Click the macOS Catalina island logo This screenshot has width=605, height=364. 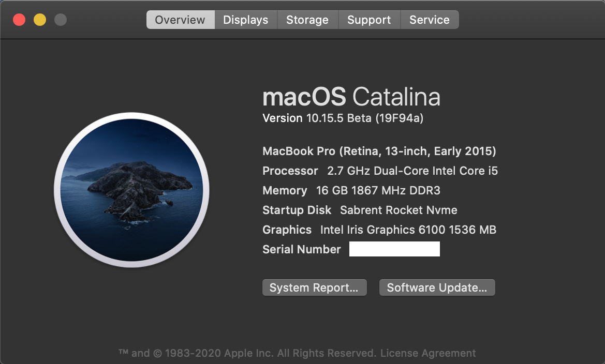(131, 190)
